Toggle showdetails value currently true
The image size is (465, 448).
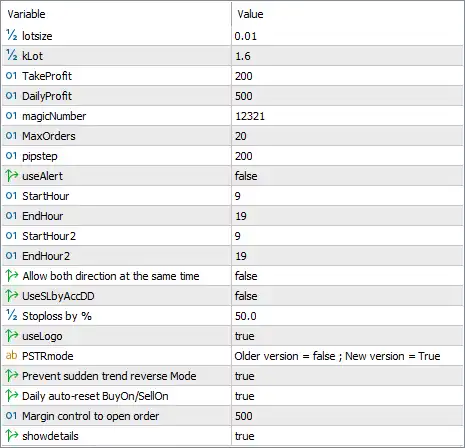coord(347,436)
